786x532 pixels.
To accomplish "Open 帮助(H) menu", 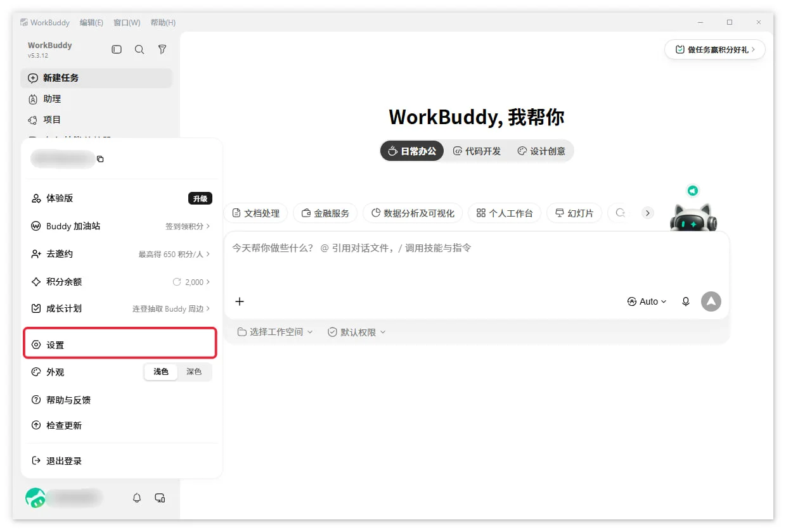I will tap(163, 22).
